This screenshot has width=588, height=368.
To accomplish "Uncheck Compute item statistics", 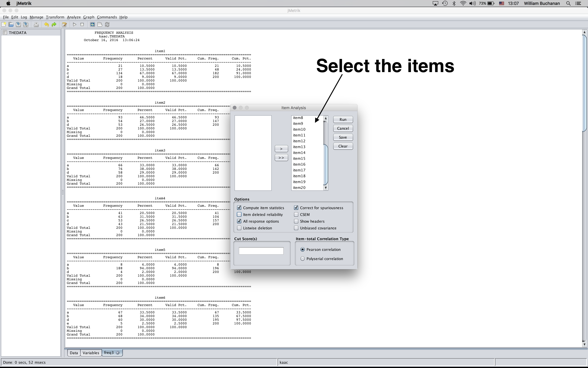I will click(x=239, y=208).
